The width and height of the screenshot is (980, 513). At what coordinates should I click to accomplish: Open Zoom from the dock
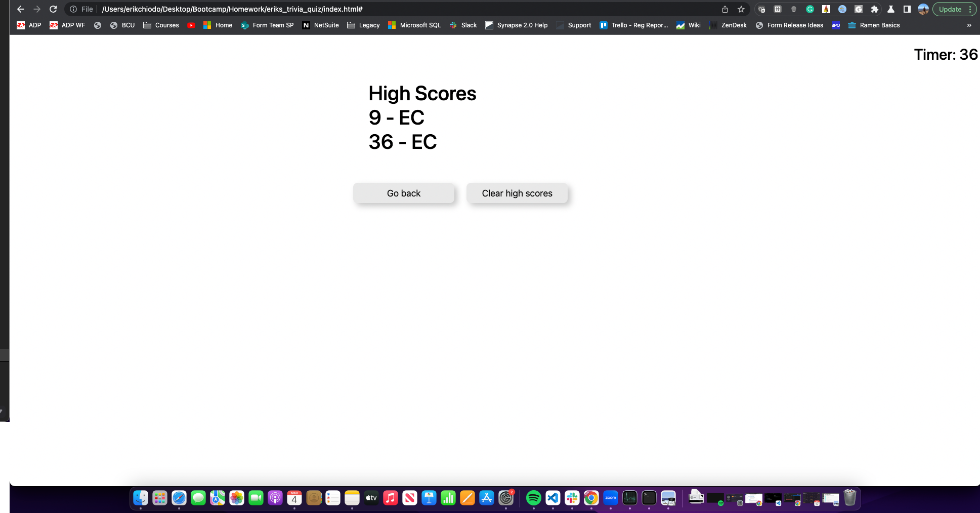pos(610,498)
